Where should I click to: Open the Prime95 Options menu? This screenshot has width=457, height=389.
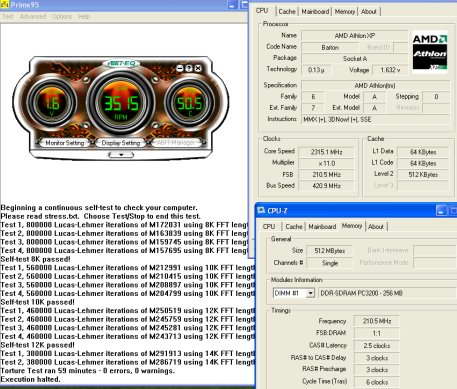pos(62,17)
